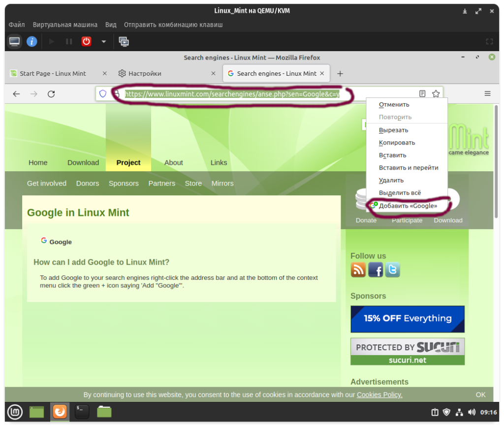Open the Links navigation link

pyautogui.click(x=219, y=162)
